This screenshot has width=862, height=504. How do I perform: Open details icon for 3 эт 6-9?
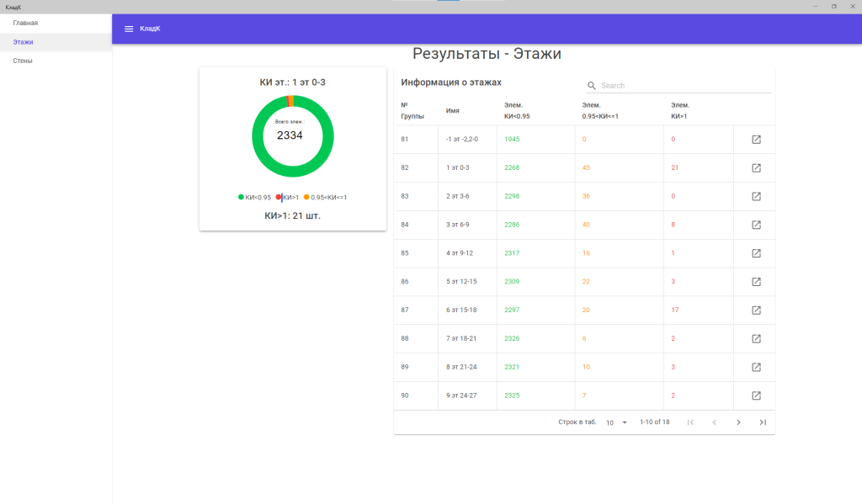pyautogui.click(x=755, y=225)
